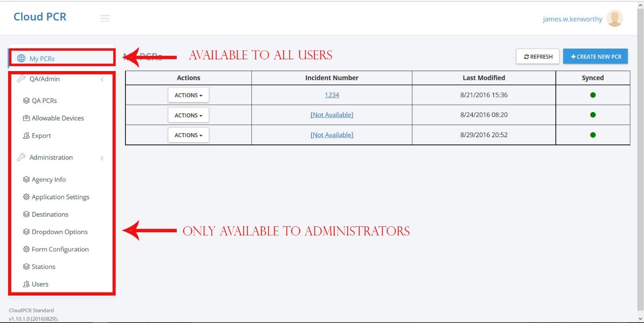Go to the Stations page

tap(44, 267)
